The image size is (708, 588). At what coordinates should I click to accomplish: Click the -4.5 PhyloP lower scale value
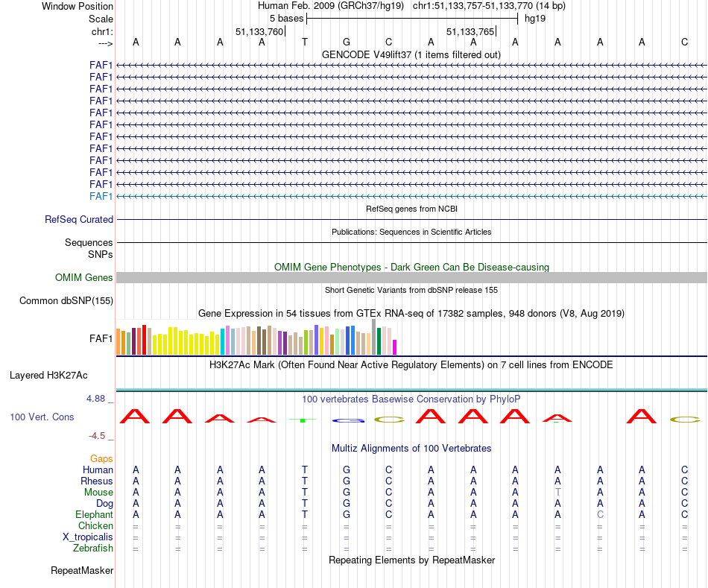97,436
